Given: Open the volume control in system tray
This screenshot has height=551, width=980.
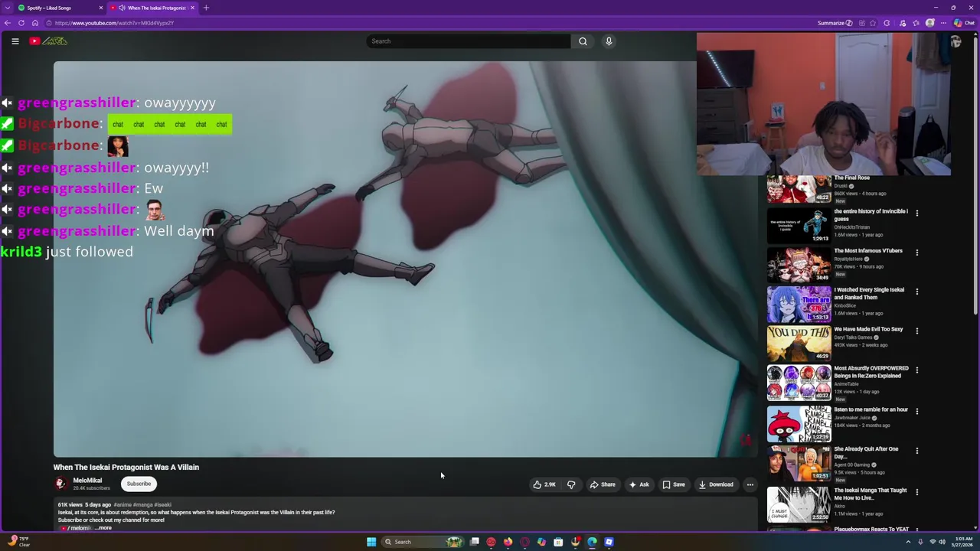Looking at the screenshot, I should pos(942,542).
